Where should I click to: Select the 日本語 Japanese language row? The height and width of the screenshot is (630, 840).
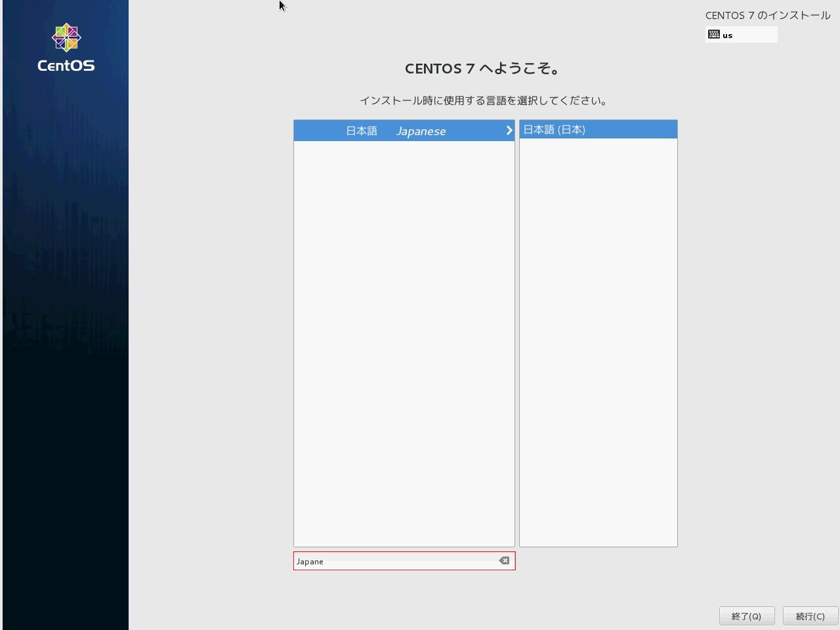point(404,131)
